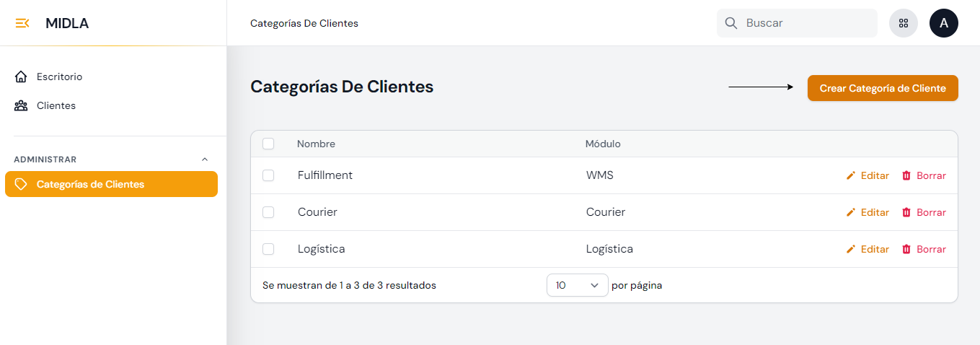980x345 pixels.
Task: Check the Fulfillment row checkbox
Action: click(268, 175)
